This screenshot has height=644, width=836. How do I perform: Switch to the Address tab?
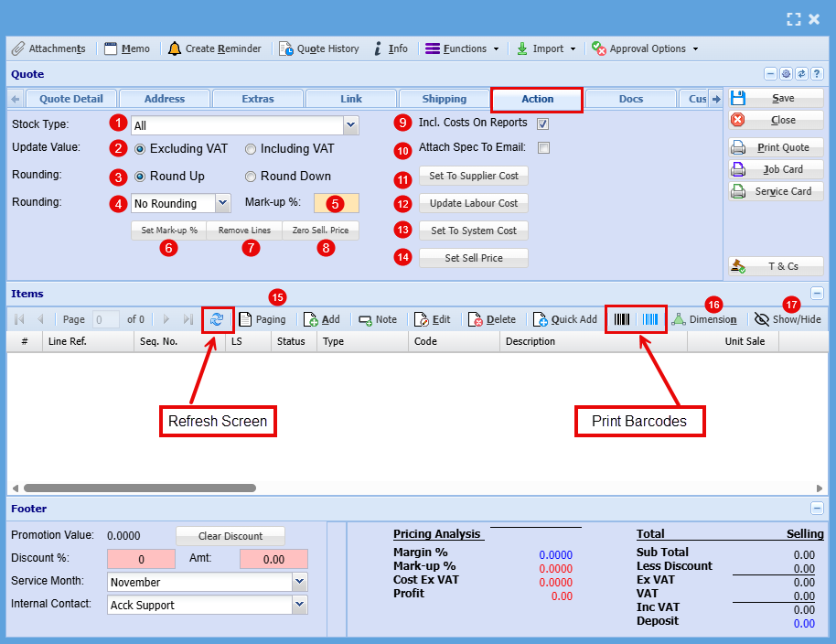point(165,99)
